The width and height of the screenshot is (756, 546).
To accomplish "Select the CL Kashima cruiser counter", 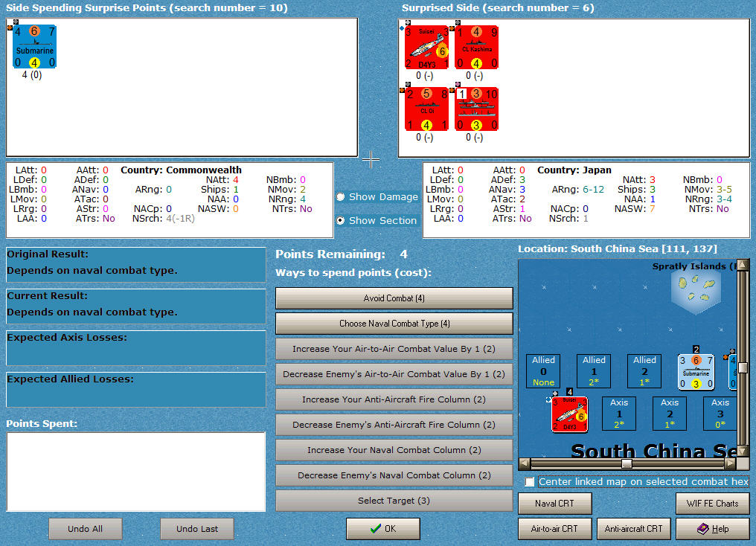I will [476, 48].
